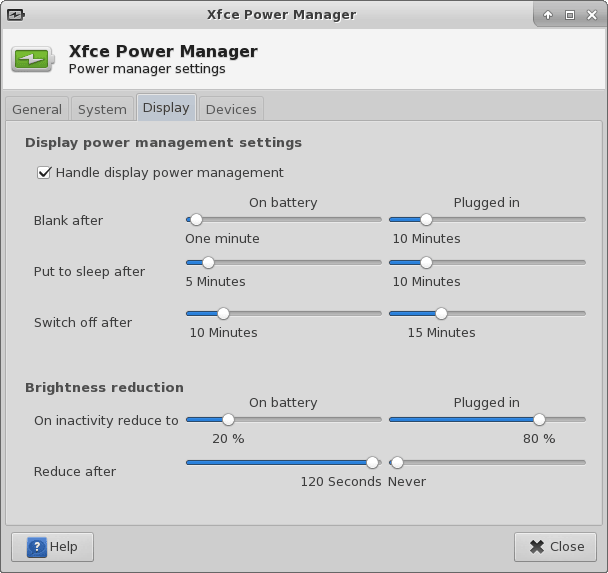This screenshot has height=573, width=608.
Task: Toggle Handle display power management checkbox
Action: [44, 172]
